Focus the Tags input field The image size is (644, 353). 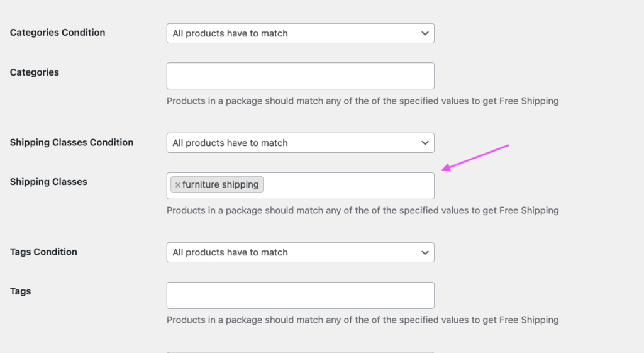click(300, 295)
